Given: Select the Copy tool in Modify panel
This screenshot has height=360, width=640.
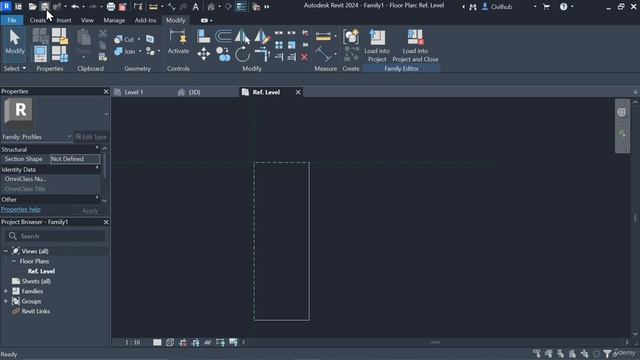Looking at the screenshot, I should pos(223,54).
